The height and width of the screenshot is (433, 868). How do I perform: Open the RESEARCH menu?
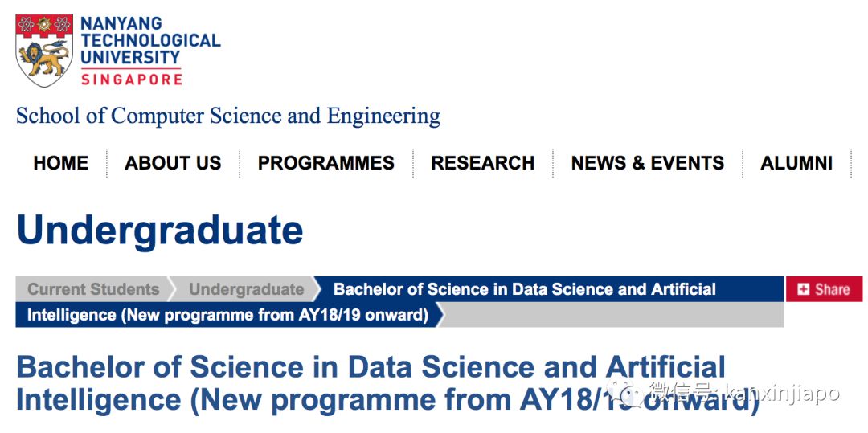coord(482,163)
